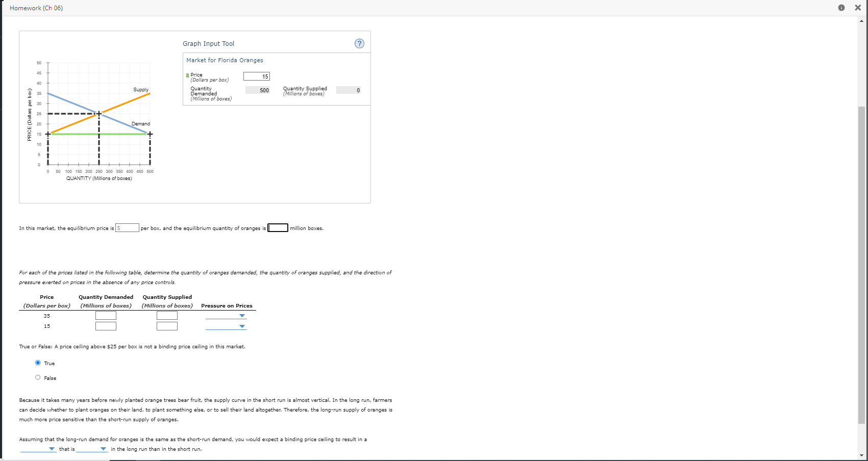This screenshot has height=461, width=868.
Task: Expand the first dropdown before "that is"
Action: click(x=38, y=449)
